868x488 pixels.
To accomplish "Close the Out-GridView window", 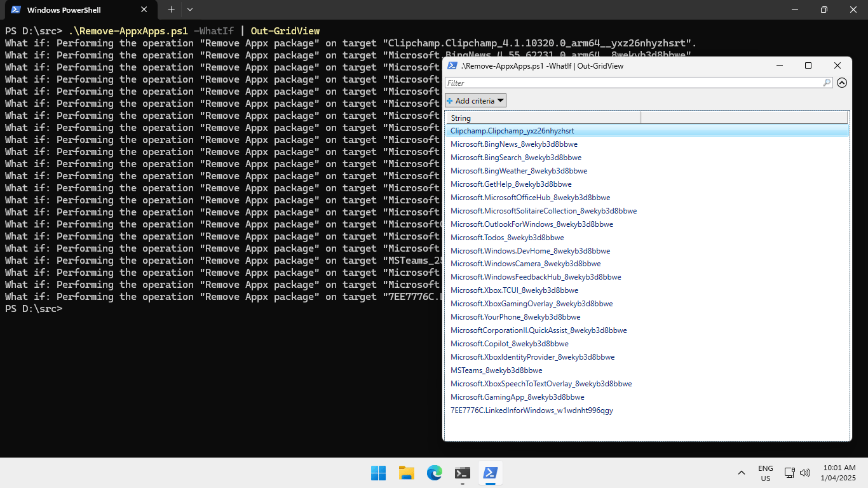I will tap(837, 65).
